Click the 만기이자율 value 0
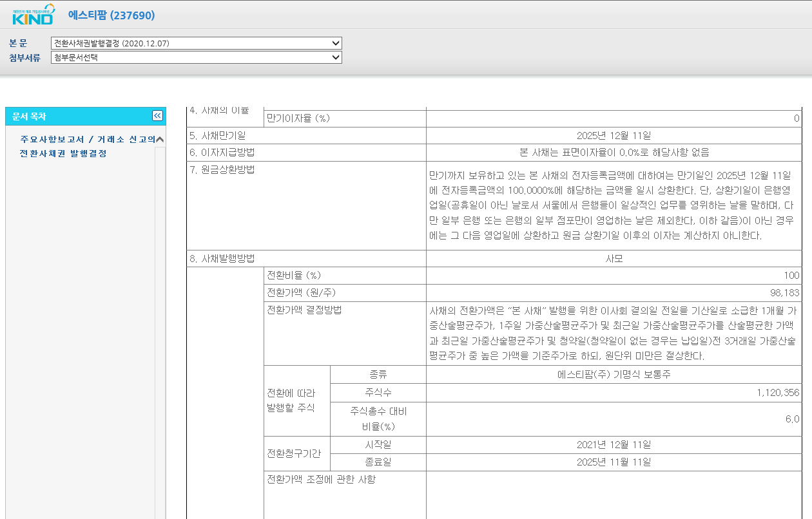 point(797,118)
